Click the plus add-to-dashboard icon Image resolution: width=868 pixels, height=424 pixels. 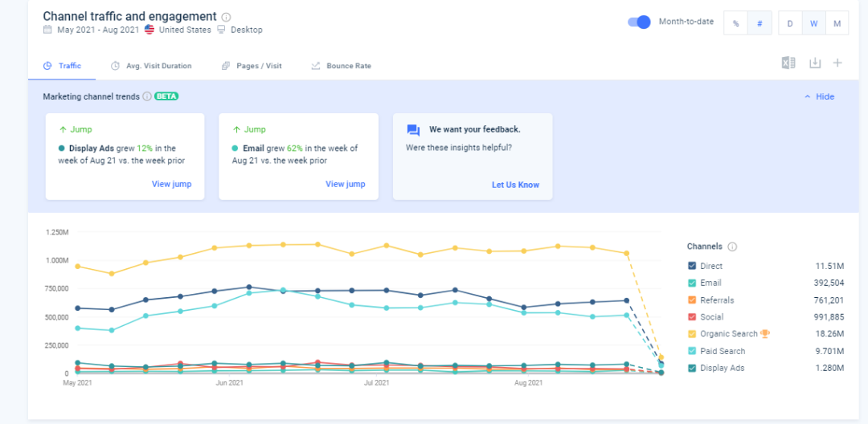coord(837,63)
